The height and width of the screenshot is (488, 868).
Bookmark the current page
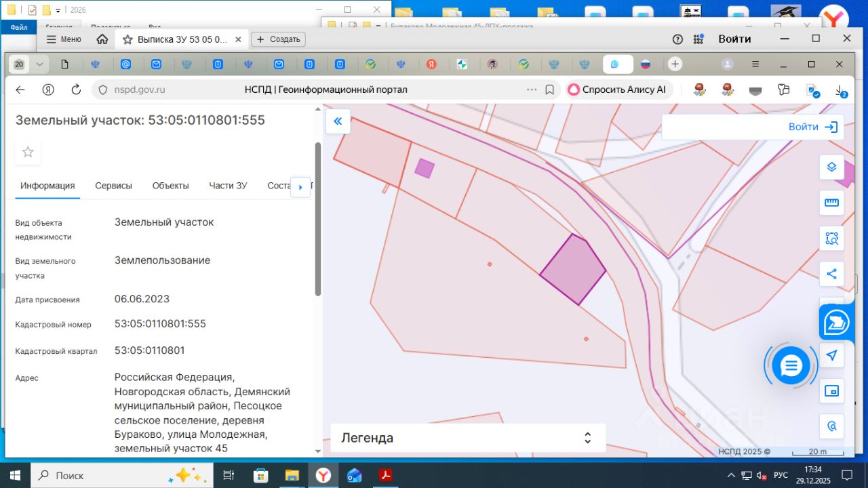[550, 89]
